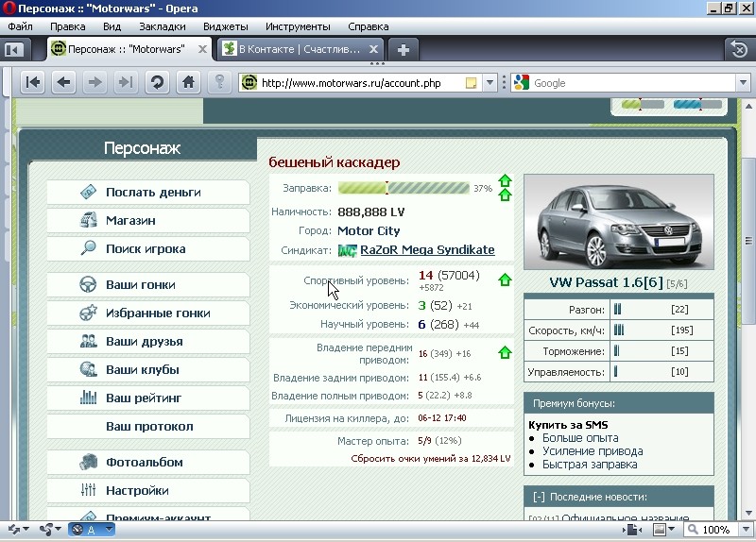
Task: Add a new tab with plus button
Action: [x=404, y=49]
